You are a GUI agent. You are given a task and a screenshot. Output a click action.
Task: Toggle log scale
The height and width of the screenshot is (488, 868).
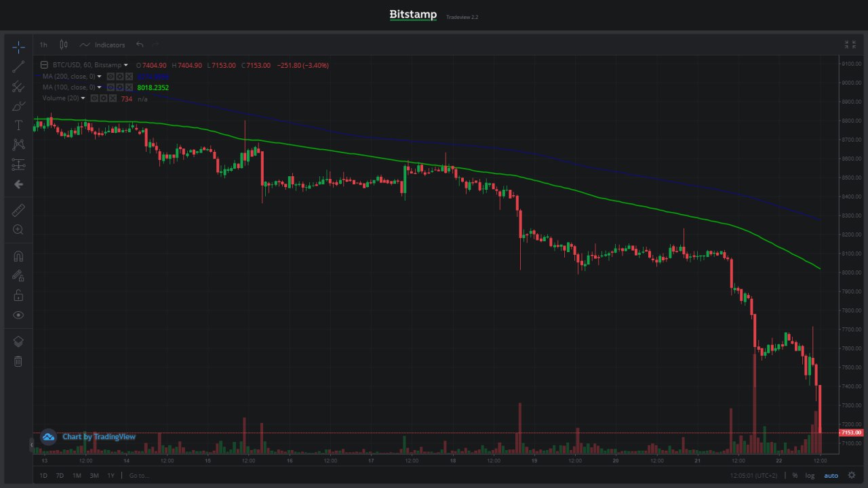(x=810, y=476)
